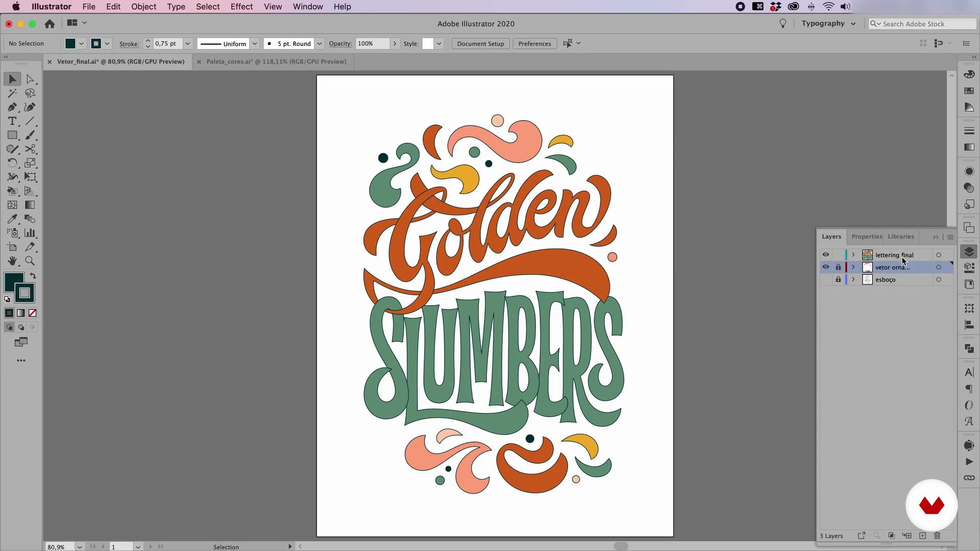The width and height of the screenshot is (980, 551).
Task: Select the Hand tool
Action: pyautogui.click(x=12, y=261)
